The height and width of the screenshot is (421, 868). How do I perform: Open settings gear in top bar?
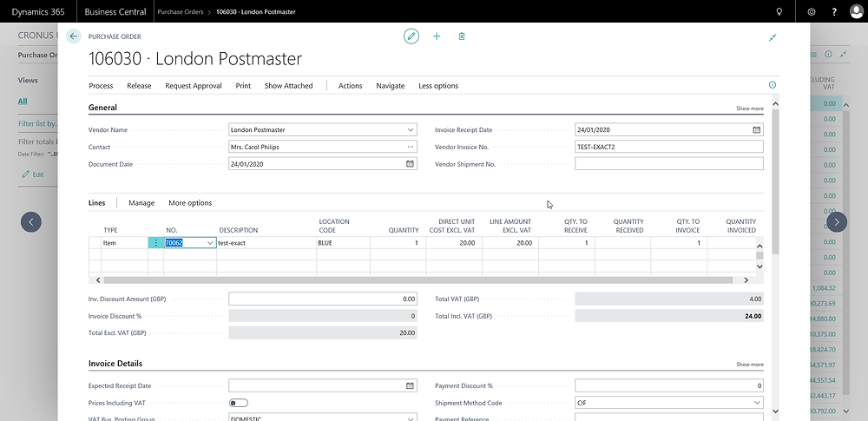pos(812,11)
